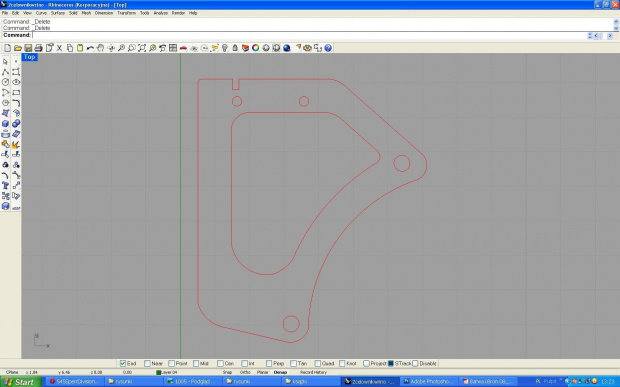The height and width of the screenshot is (387, 620).
Task: Click the light bulb Hide objects icon
Action: (x=225, y=48)
